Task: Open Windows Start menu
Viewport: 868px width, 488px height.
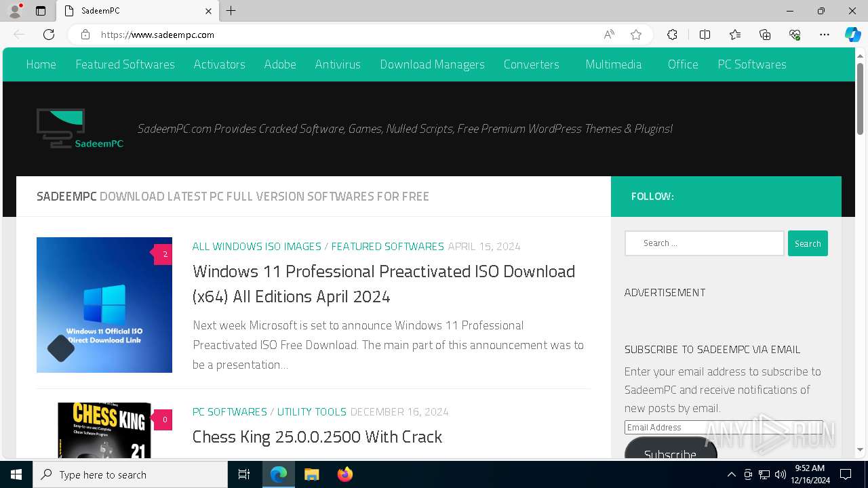Action: (16, 474)
